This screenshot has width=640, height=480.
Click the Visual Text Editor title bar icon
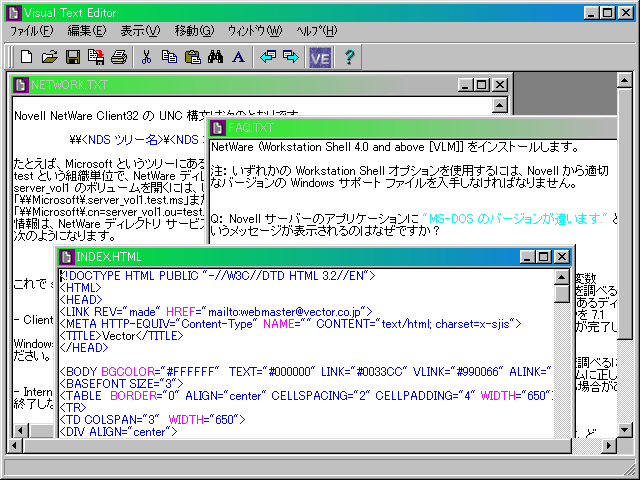point(13,13)
